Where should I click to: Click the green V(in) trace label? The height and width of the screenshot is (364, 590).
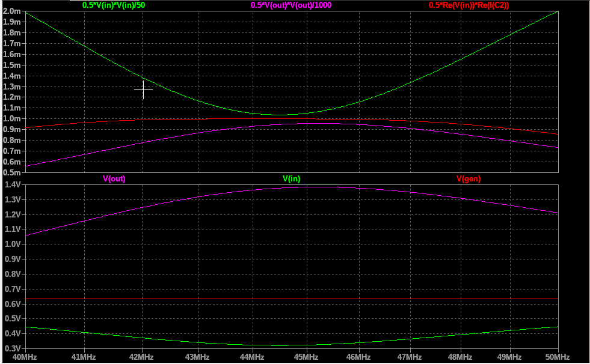(292, 179)
